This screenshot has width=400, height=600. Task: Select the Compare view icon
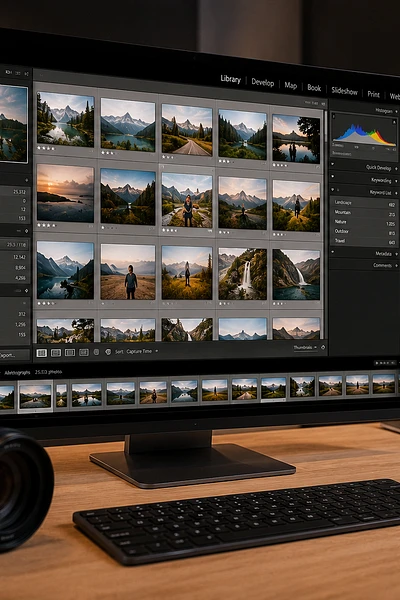[x=70, y=352]
